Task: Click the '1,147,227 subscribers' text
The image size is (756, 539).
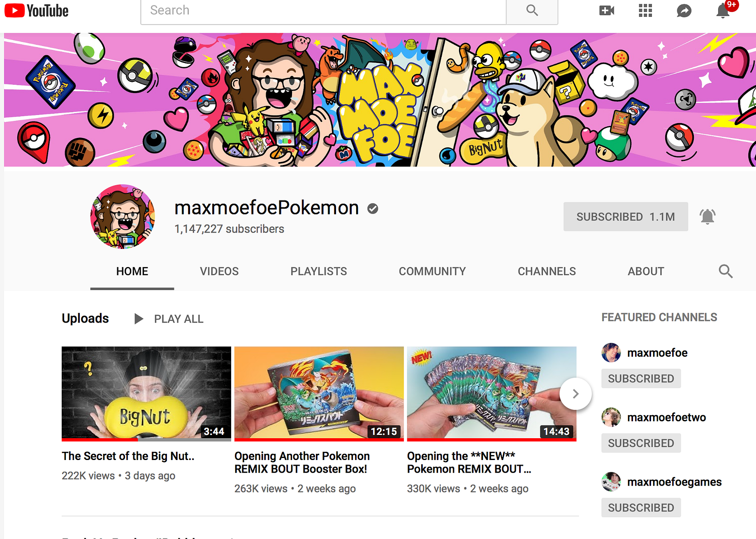Action: click(x=229, y=229)
